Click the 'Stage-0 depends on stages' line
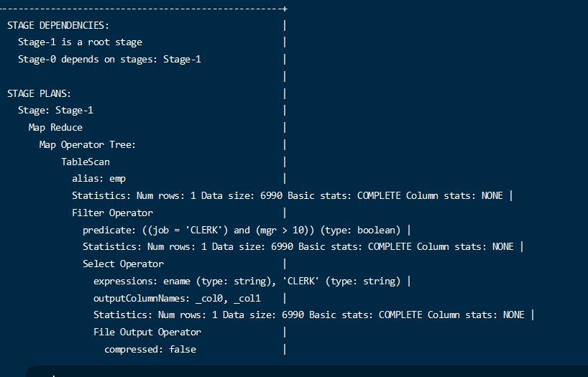The height and width of the screenshot is (377, 588). 109,60
